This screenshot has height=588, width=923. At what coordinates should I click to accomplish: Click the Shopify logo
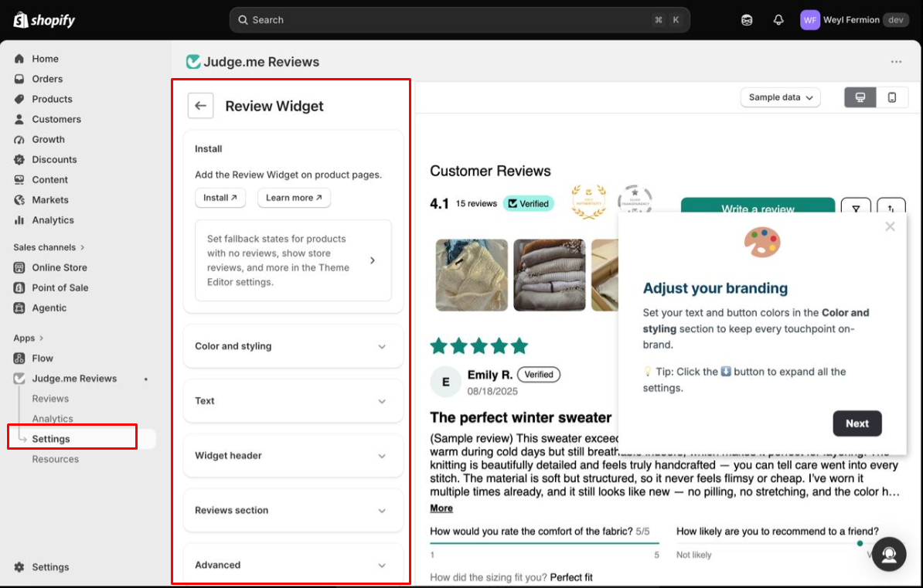click(x=44, y=20)
